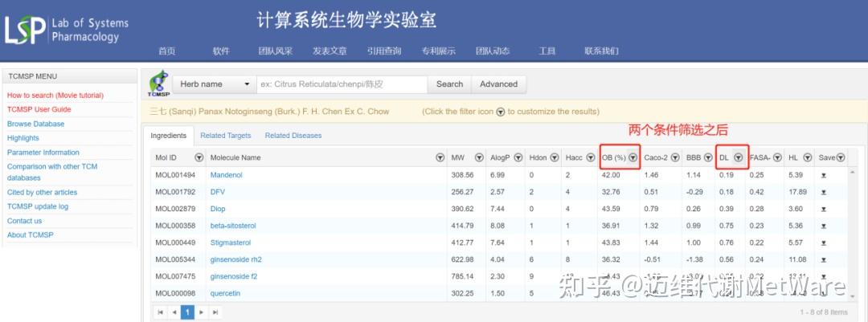Viewport: 868px width, 322px height.
Task: Go to previous page of results
Action: (174, 312)
